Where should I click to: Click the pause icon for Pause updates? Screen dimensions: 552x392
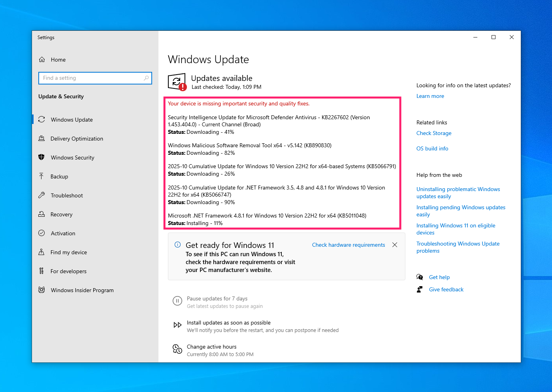pos(177,301)
